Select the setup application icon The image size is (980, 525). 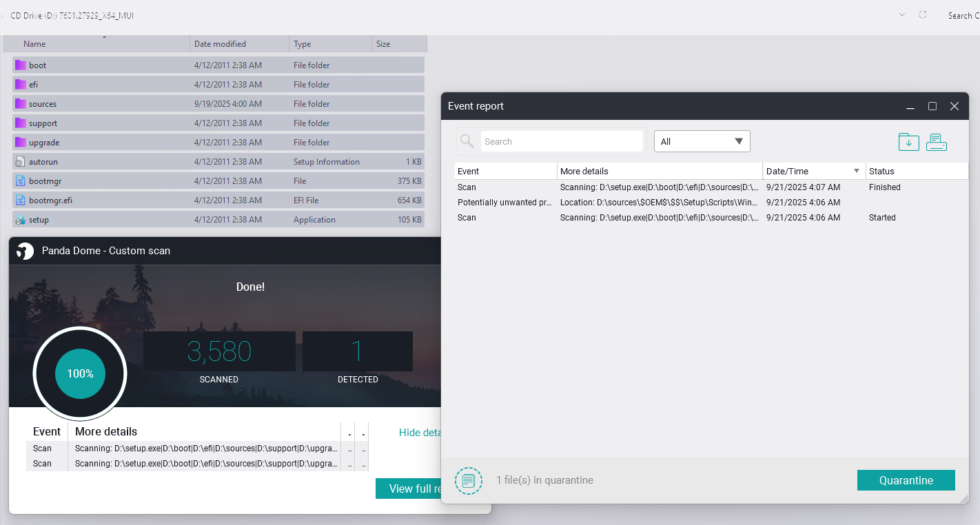click(20, 220)
